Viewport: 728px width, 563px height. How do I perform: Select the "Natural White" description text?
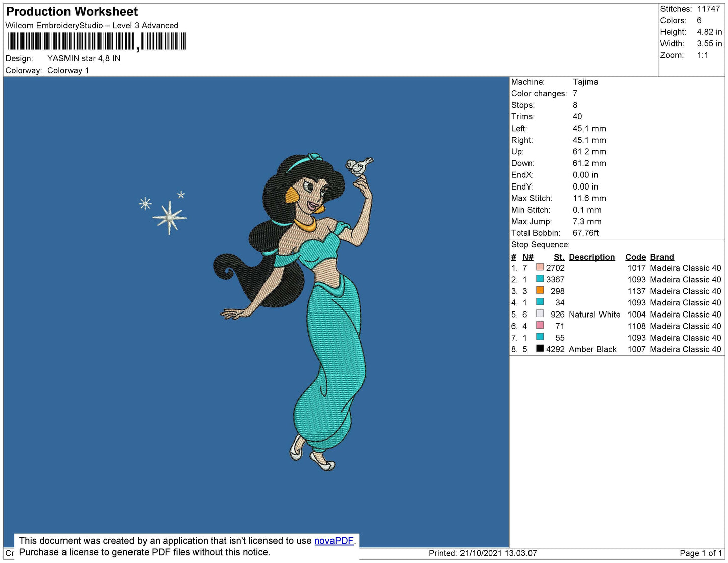[594, 314]
